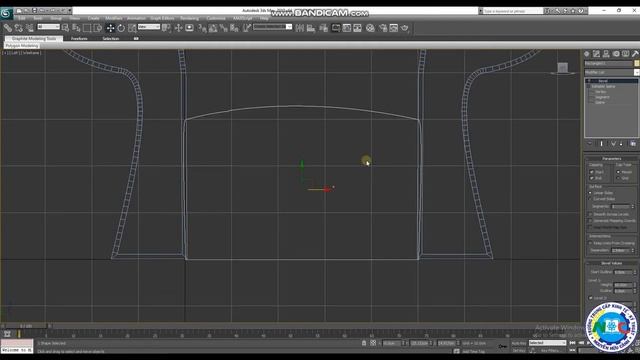
Task: Click the Rectangular Selection Region icon
Action: click(x=87, y=28)
